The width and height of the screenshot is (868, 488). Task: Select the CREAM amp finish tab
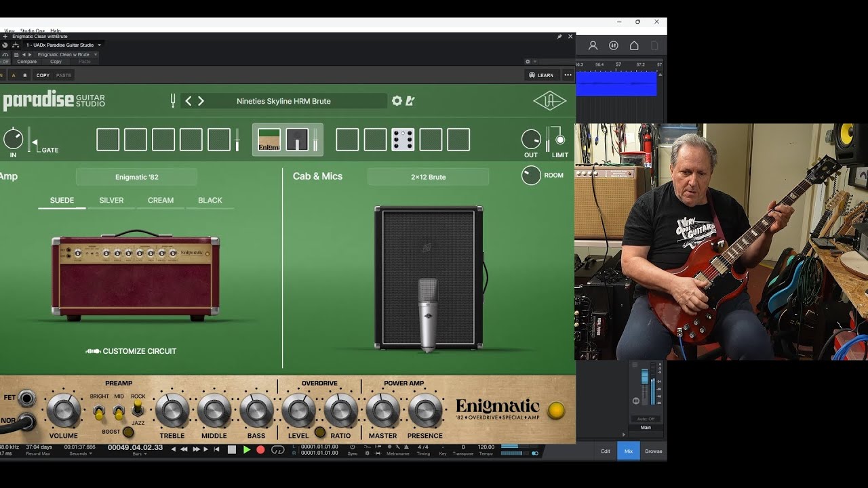(161, 201)
